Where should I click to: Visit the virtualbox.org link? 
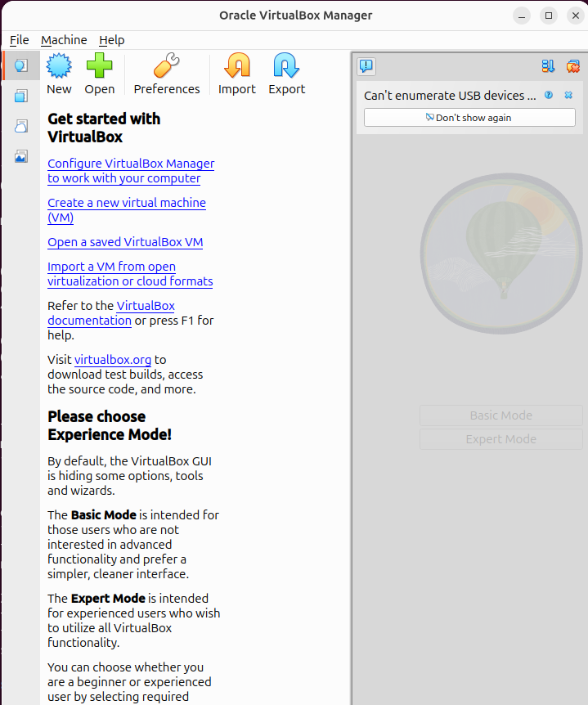112,360
